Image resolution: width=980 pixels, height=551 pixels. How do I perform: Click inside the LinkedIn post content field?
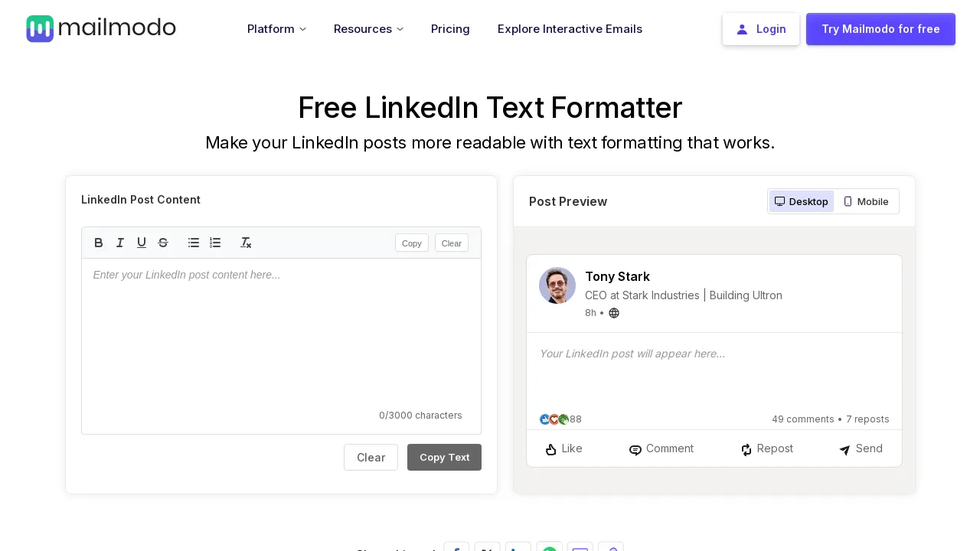[x=281, y=329]
